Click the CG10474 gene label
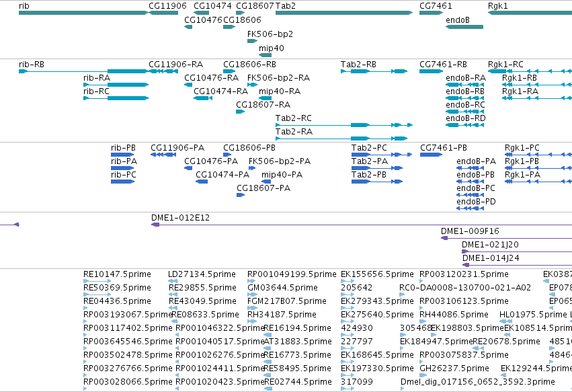The height and width of the screenshot is (392, 572). 212,6
